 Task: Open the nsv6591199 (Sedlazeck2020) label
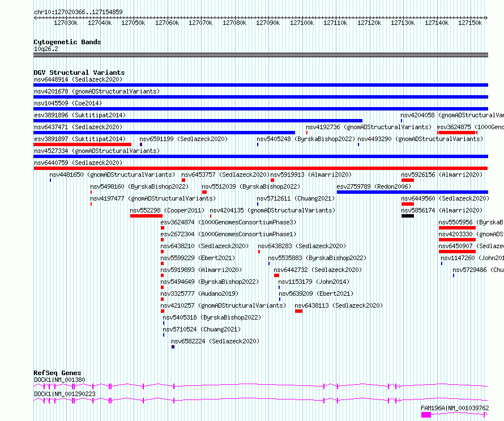pyautogui.click(x=183, y=139)
